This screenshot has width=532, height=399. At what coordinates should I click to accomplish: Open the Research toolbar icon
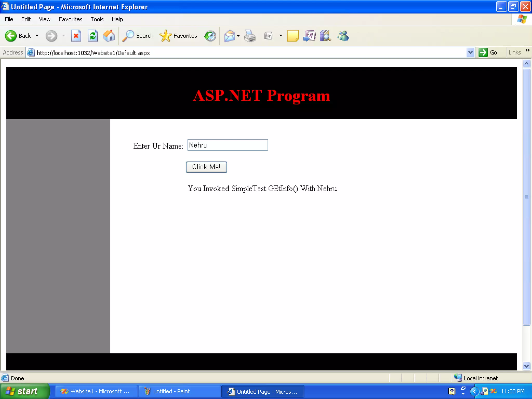click(x=309, y=36)
